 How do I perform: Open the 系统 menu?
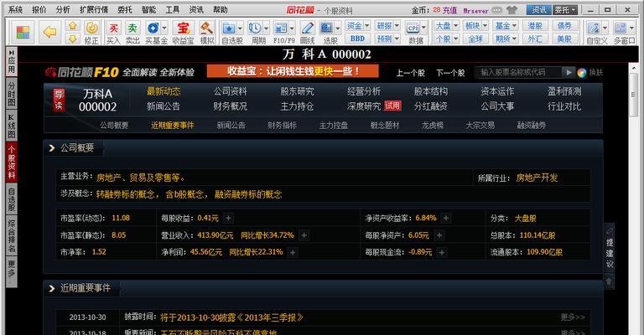(x=16, y=9)
